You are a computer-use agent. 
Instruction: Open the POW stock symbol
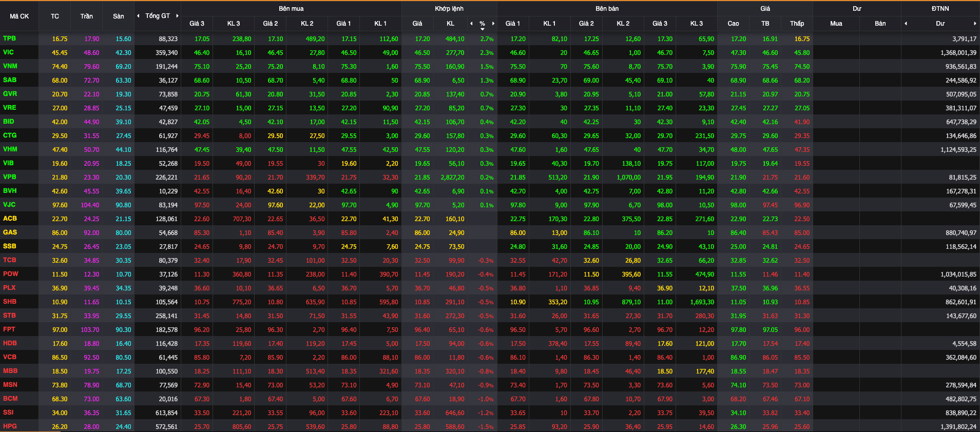click(x=10, y=274)
